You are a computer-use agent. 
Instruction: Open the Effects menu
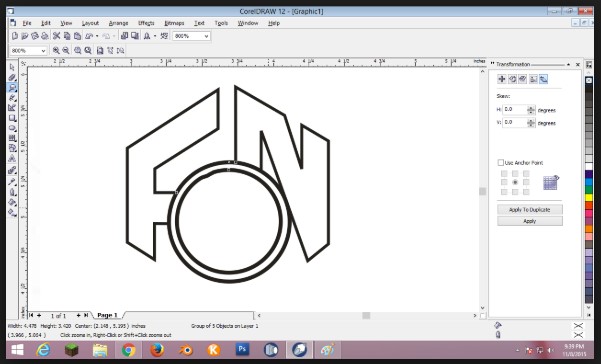coord(146,23)
